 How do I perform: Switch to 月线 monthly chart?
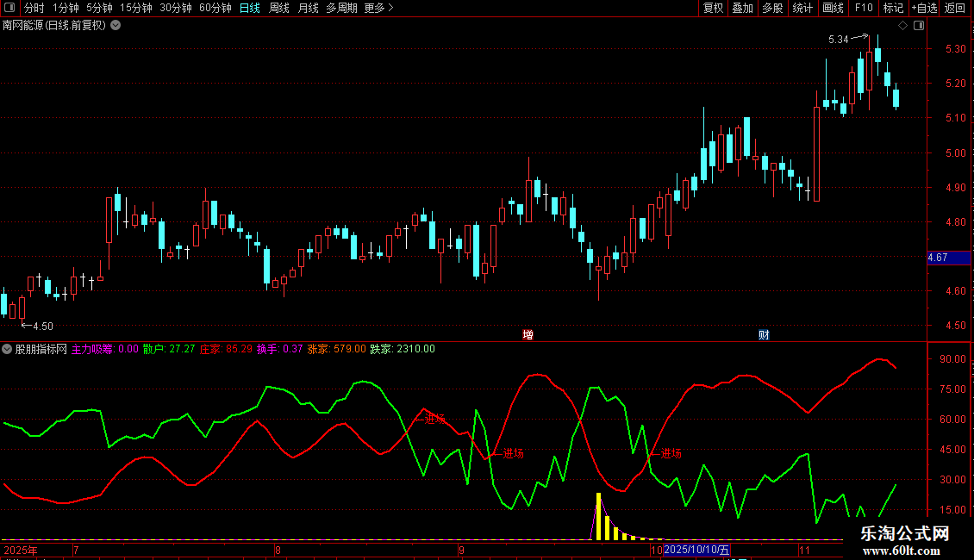pyautogui.click(x=308, y=8)
